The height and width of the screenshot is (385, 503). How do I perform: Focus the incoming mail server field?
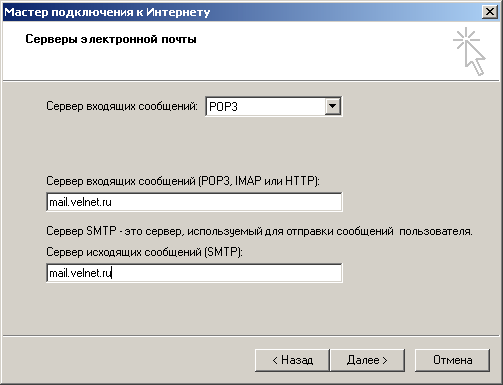194,202
